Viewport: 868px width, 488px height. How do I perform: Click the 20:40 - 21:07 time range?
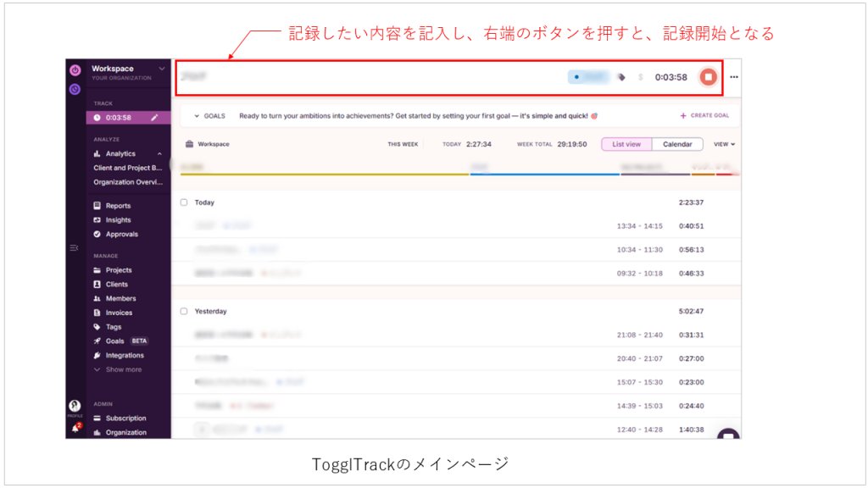click(x=639, y=358)
